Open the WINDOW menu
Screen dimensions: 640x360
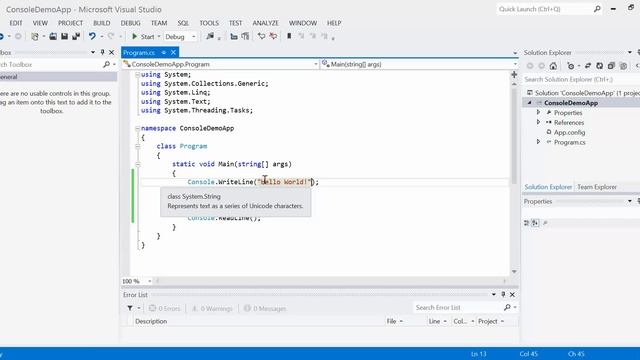[x=303, y=23]
